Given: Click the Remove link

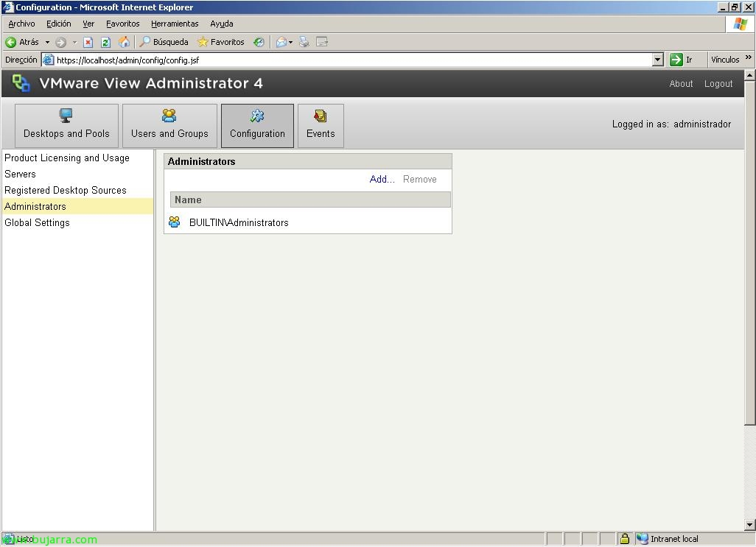Looking at the screenshot, I should 419,179.
